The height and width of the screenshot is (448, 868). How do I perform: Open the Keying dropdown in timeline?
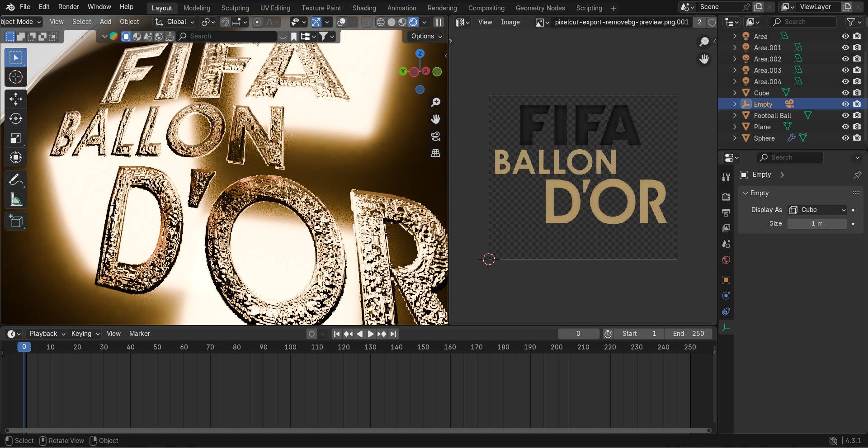pyautogui.click(x=85, y=334)
